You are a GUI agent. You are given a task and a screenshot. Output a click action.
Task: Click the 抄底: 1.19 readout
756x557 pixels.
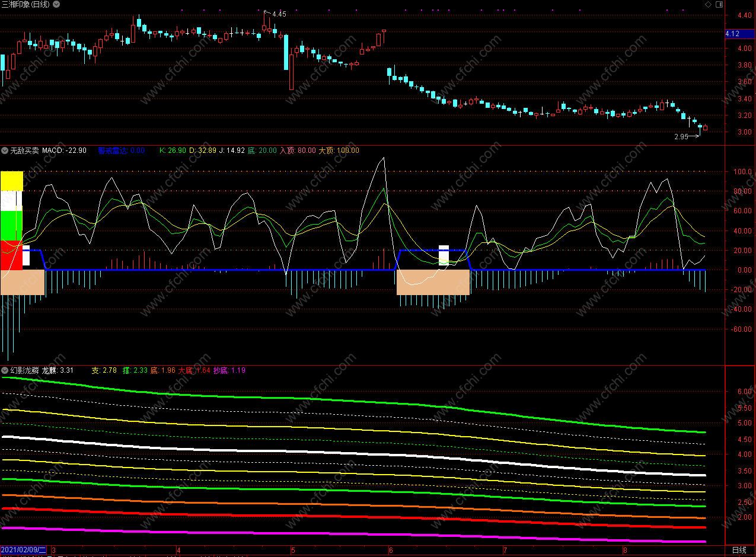(x=229, y=370)
